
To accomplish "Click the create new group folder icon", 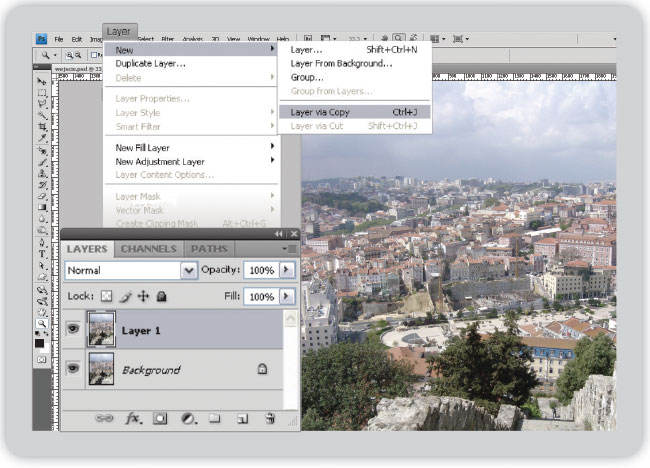I will 214,418.
